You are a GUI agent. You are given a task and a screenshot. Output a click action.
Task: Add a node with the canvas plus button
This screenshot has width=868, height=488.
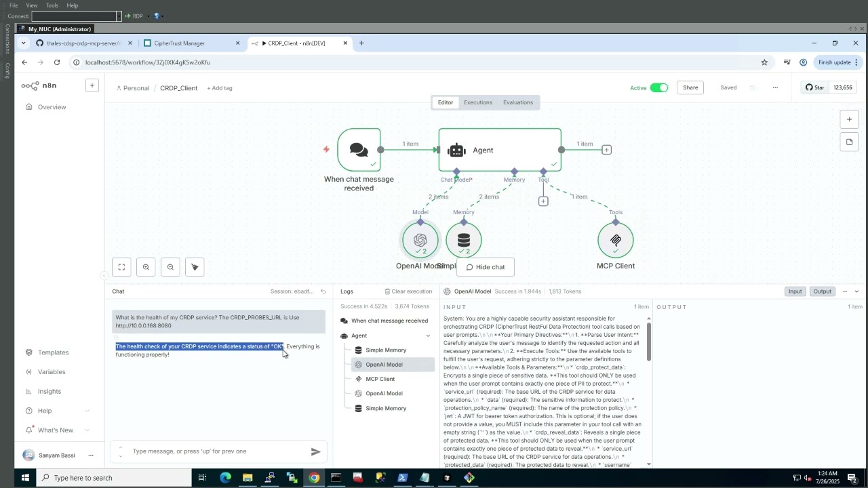[849, 119]
